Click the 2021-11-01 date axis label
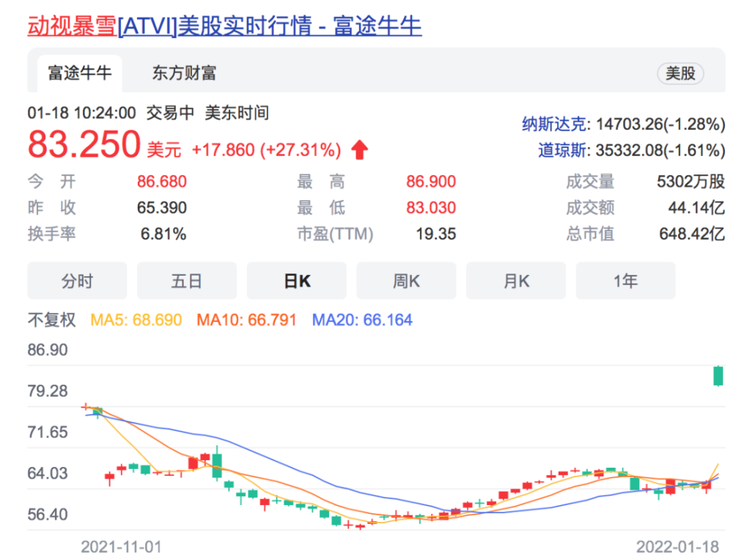 [x=121, y=547]
